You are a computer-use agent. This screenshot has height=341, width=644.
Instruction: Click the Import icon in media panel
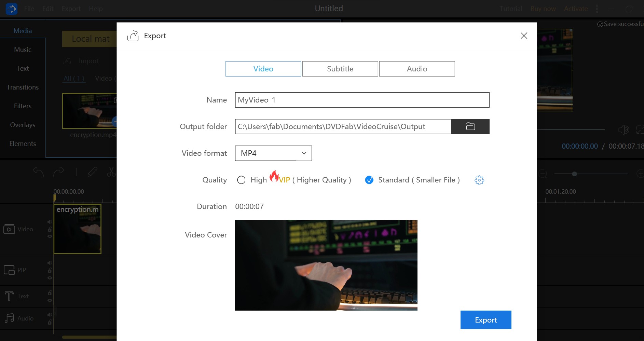(67, 61)
